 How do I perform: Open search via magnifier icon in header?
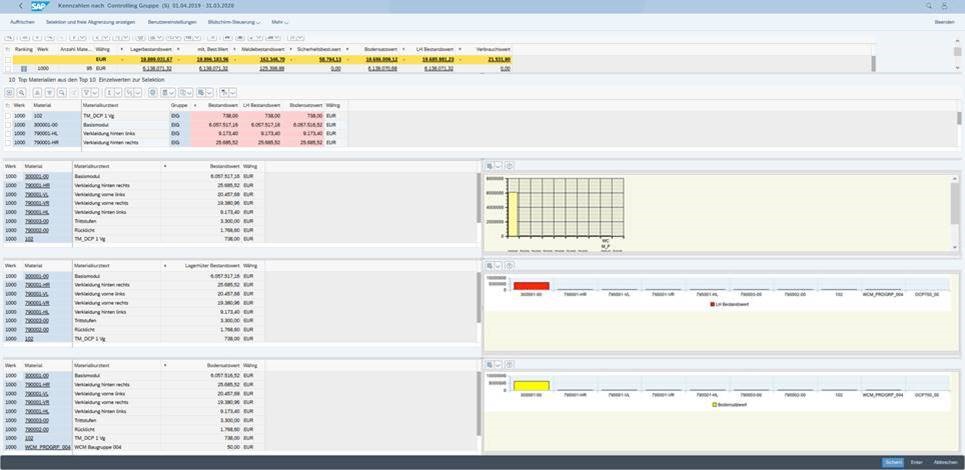coord(929,6)
